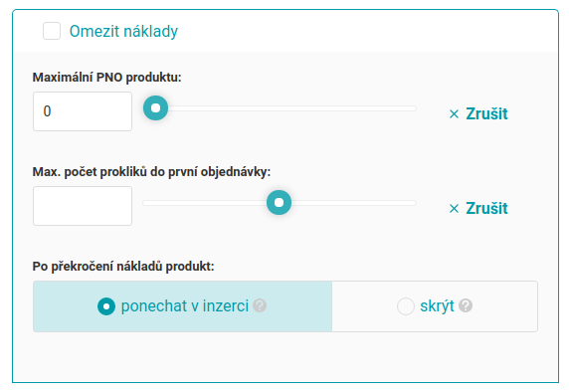The height and width of the screenshot is (392, 569).
Task: Click the skrýt option label
Action: (x=437, y=306)
